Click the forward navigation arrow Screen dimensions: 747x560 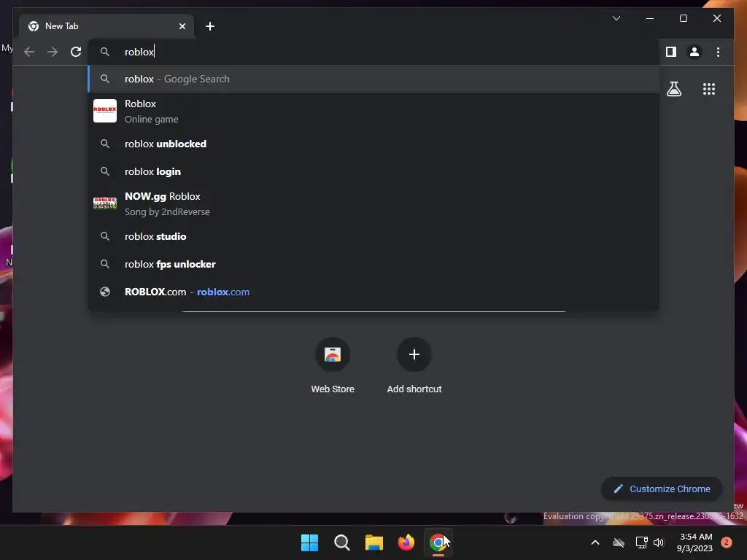53,52
